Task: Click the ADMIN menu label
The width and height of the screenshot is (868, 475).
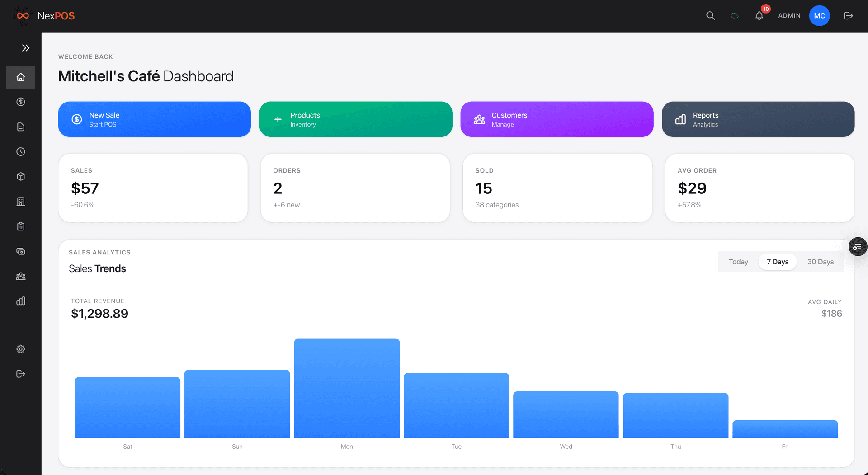Action: tap(789, 15)
